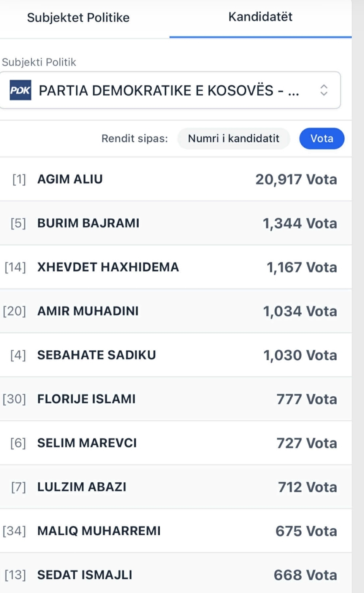The image size is (364, 593).
Task: Sort candidates by Vota
Action: click(x=321, y=138)
